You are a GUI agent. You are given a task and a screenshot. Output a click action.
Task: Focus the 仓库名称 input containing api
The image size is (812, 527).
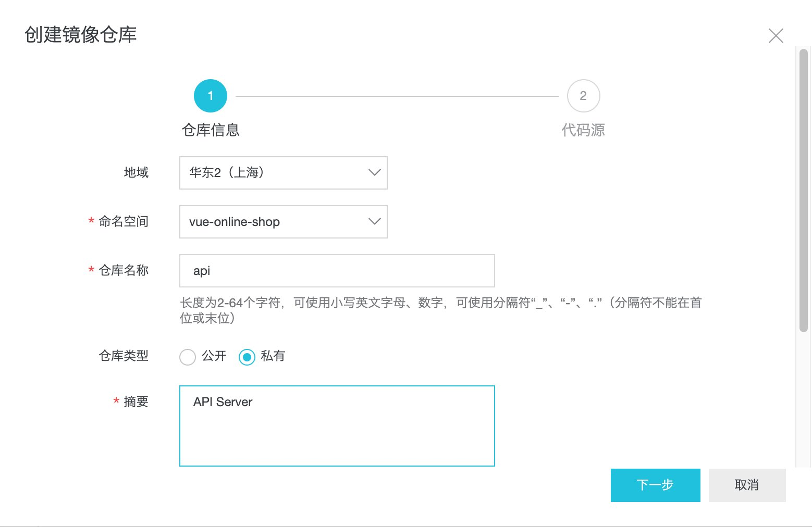click(x=337, y=271)
